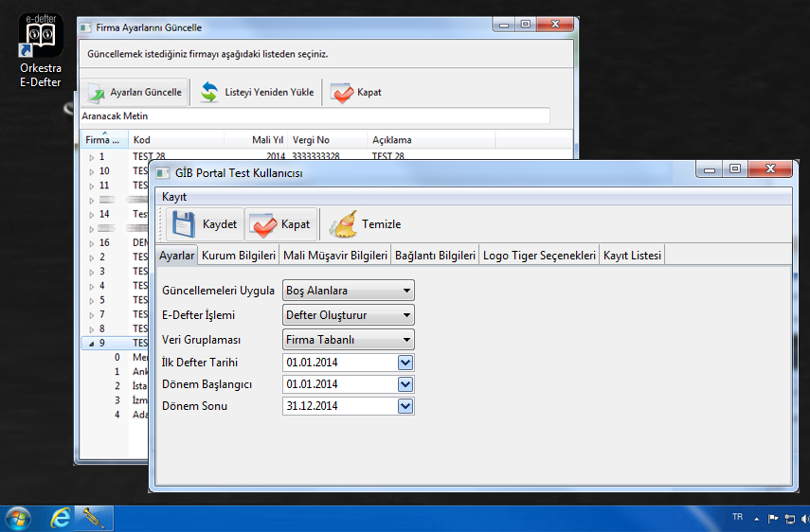The image size is (810, 532).
Task: Open the Windows Start menu
Action: pyautogui.click(x=18, y=518)
